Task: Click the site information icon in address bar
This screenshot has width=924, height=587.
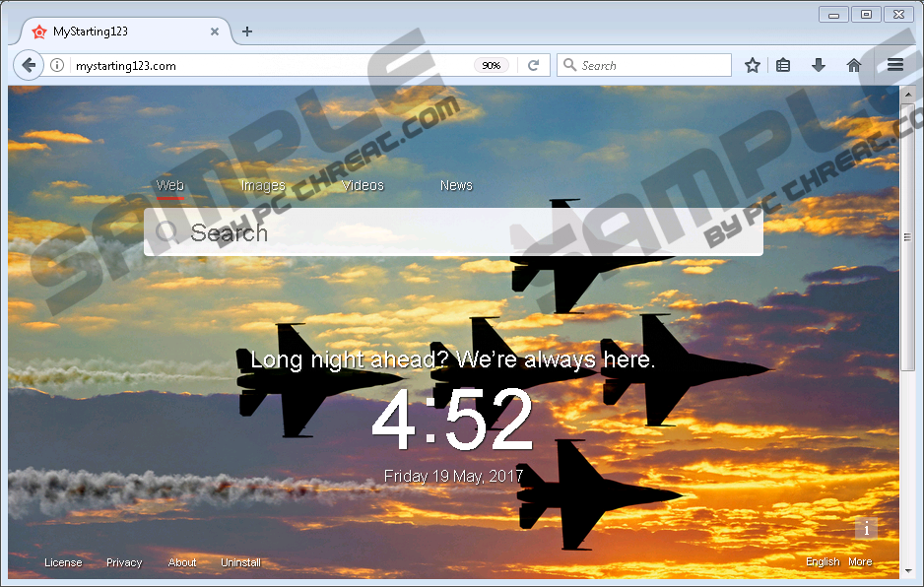Action: pos(57,66)
